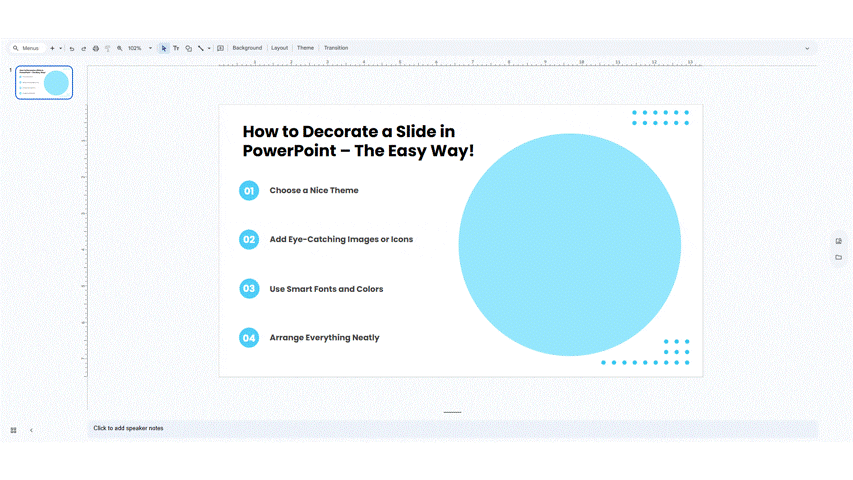The image size is (853, 480).
Task: Select the Text box tool
Action: coord(176,48)
